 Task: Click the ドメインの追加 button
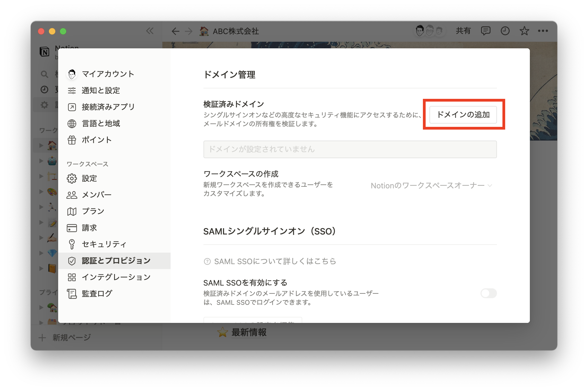click(463, 114)
